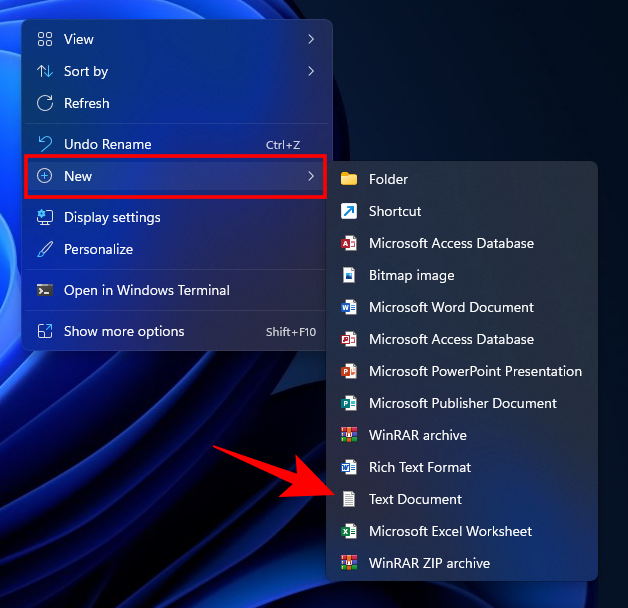Image resolution: width=628 pixels, height=608 pixels.
Task: Click the WinRAR archive icon
Action: click(349, 435)
